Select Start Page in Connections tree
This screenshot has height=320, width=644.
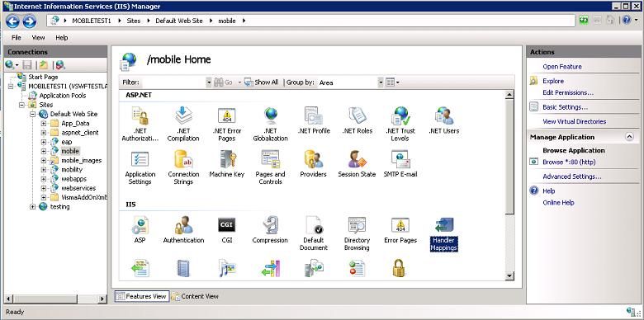tap(43, 78)
